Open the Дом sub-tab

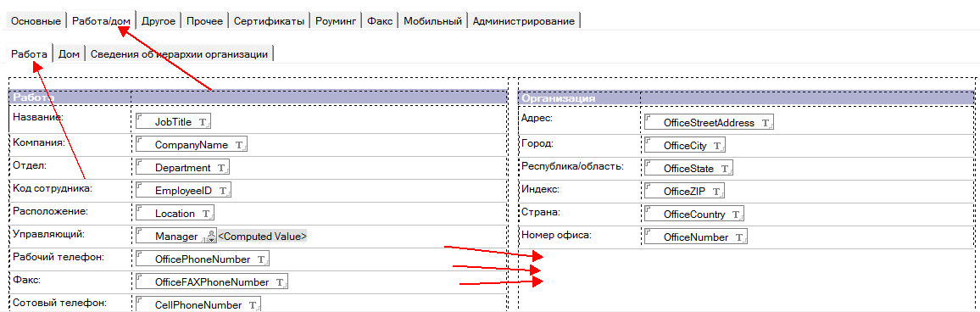[69, 53]
